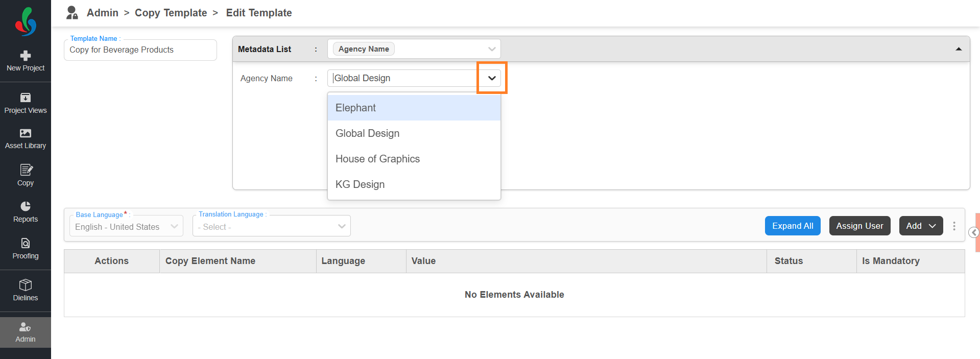Pick KG Design from the list
The image size is (980, 359).
(x=360, y=184)
